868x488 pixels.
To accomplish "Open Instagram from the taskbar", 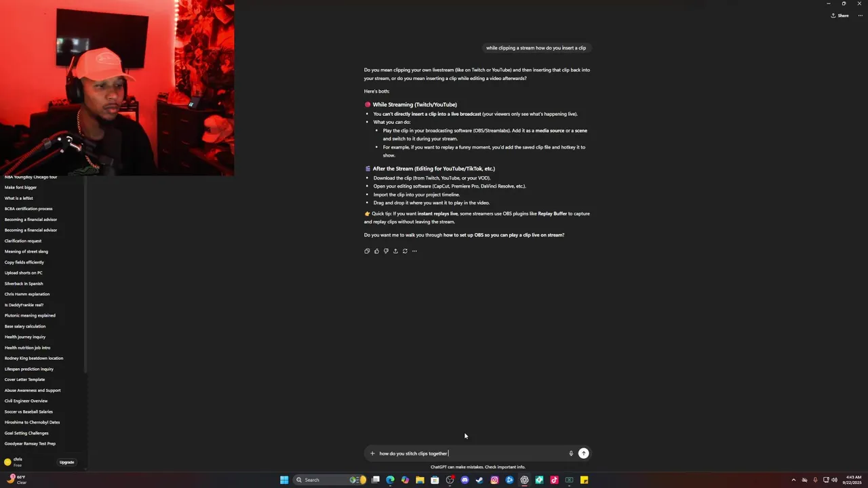I will [x=494, y=480].
